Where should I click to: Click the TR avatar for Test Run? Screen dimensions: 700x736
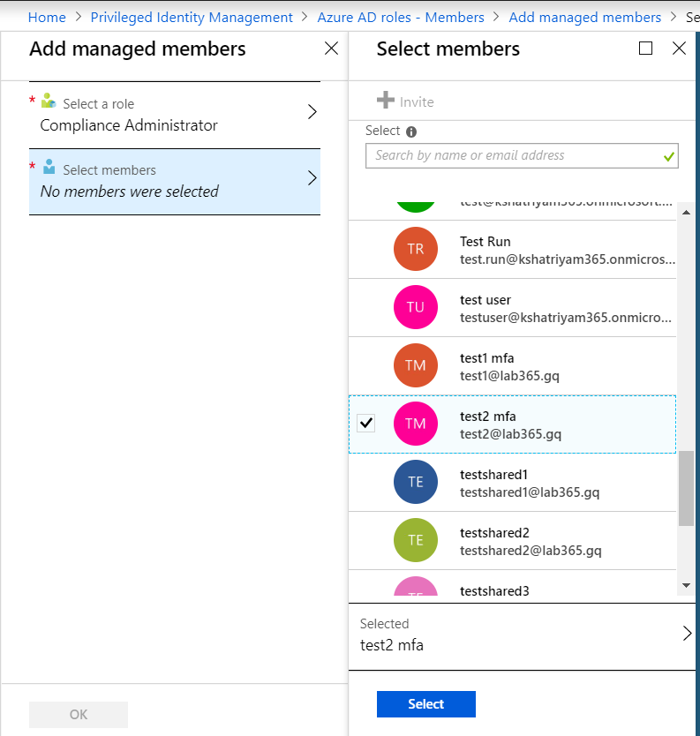click(x=416, y=249)
